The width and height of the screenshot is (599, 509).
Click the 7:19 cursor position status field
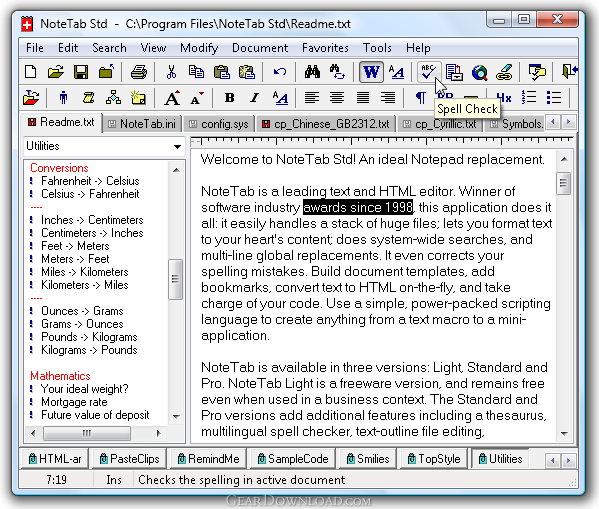point(56,480)
